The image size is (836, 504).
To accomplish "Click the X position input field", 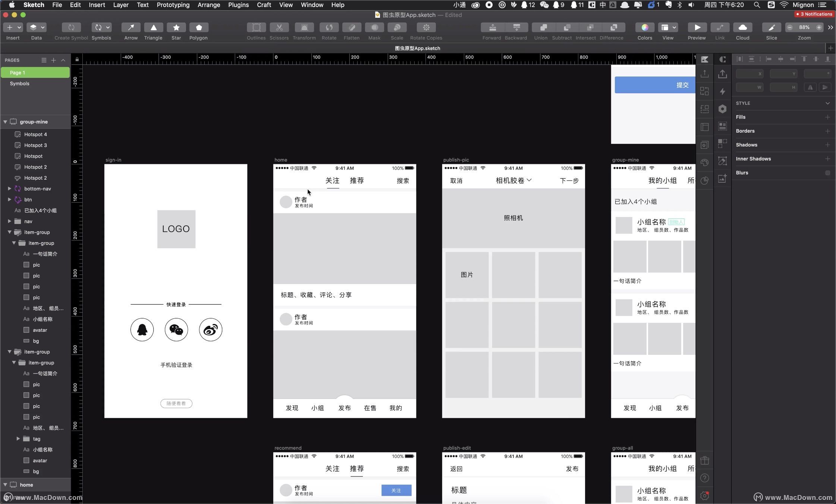I will coord(749,74).
